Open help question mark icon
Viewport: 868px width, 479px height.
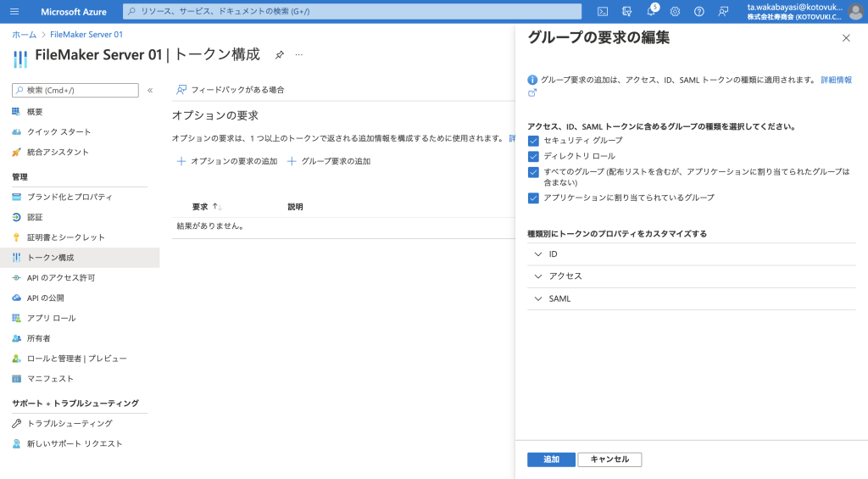(x=699, y=11)
